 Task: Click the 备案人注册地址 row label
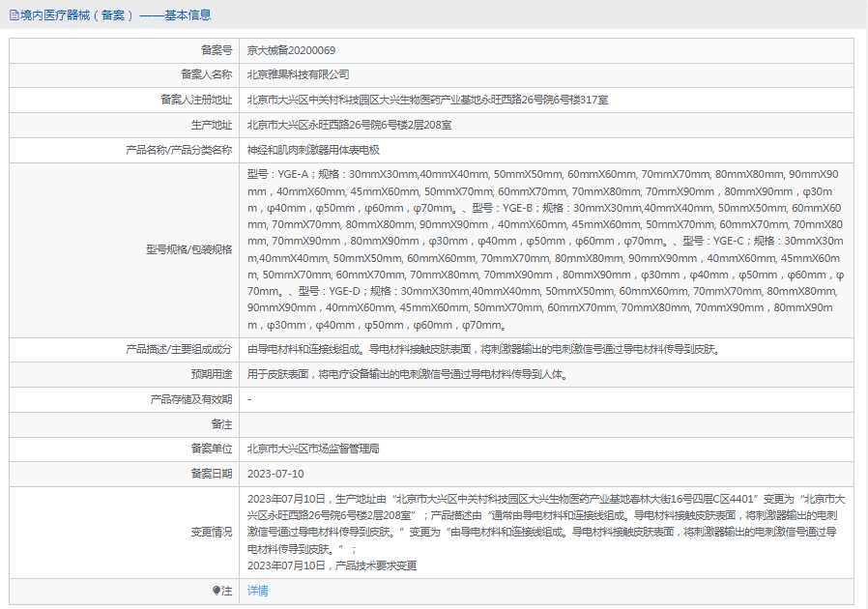[196, 100]
